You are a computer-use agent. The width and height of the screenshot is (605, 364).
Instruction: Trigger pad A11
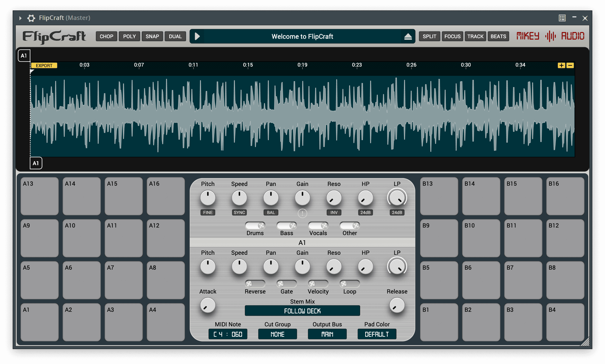[124, 238]
